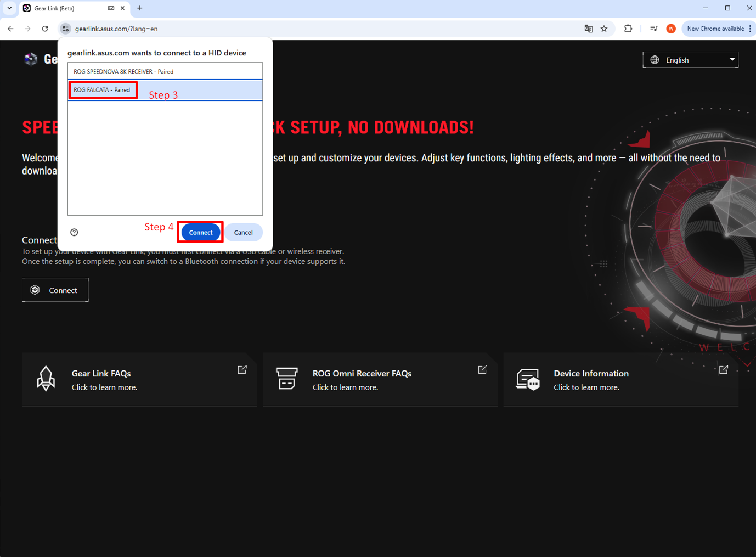
Task: Click the tab's keyboard device indicator icon
Action: click(x=111, y=8)
